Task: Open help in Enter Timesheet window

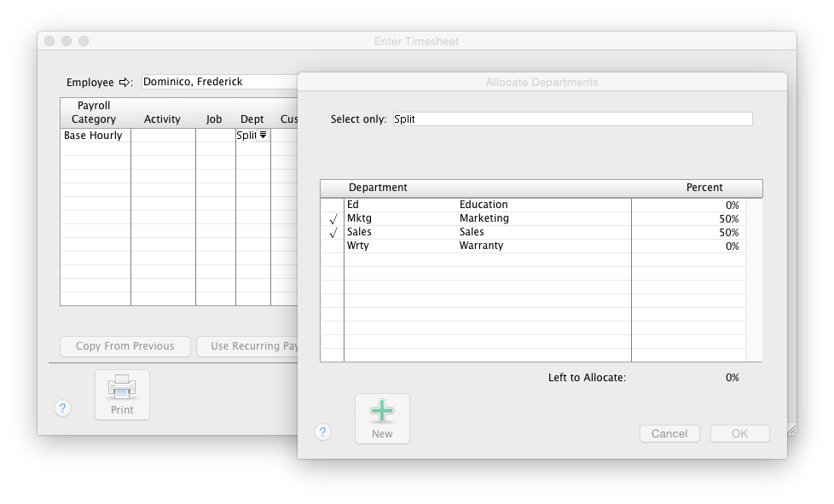Action: point(62,408)
